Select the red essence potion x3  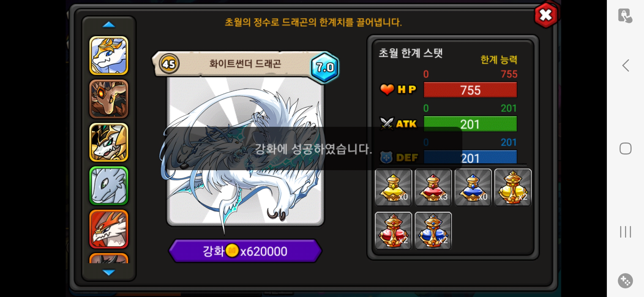pos(433,188)
